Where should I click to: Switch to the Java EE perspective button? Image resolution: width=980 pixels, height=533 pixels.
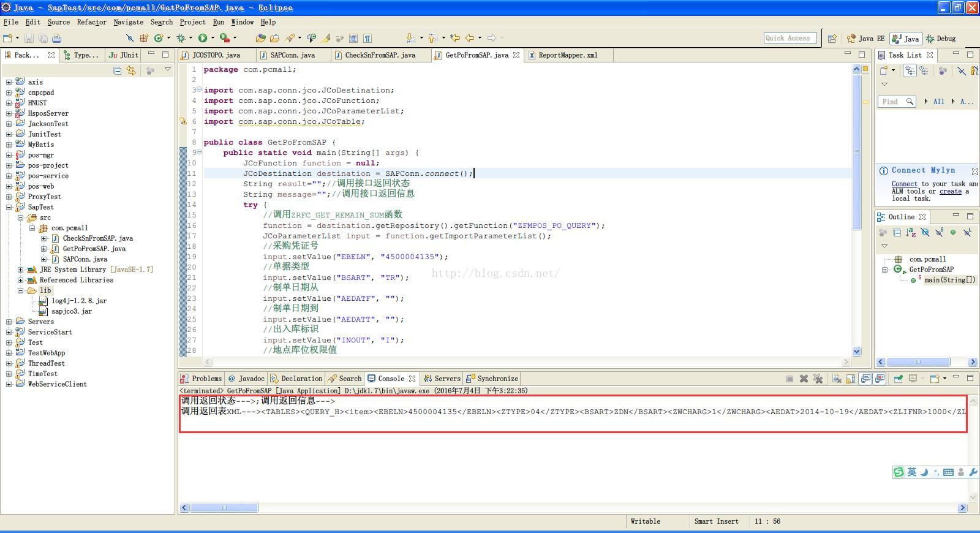pos(865,39)
